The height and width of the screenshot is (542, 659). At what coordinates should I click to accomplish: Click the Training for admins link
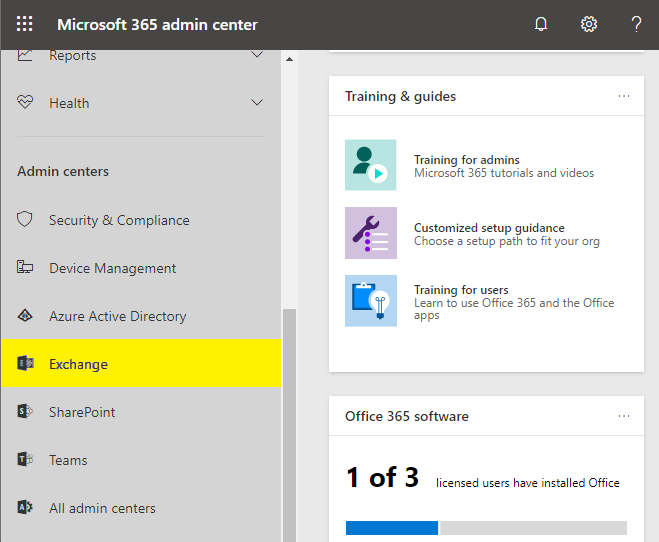pos(467,160)
